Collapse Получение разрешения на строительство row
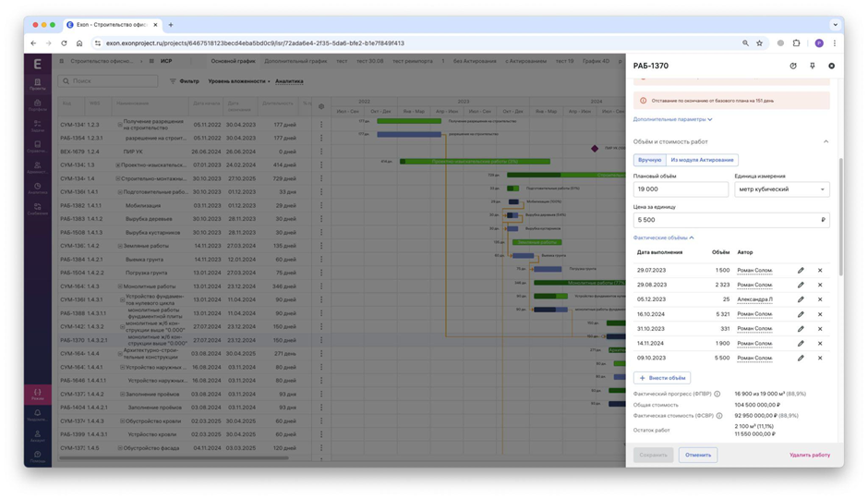868x499 pixels. click(119, 125)
